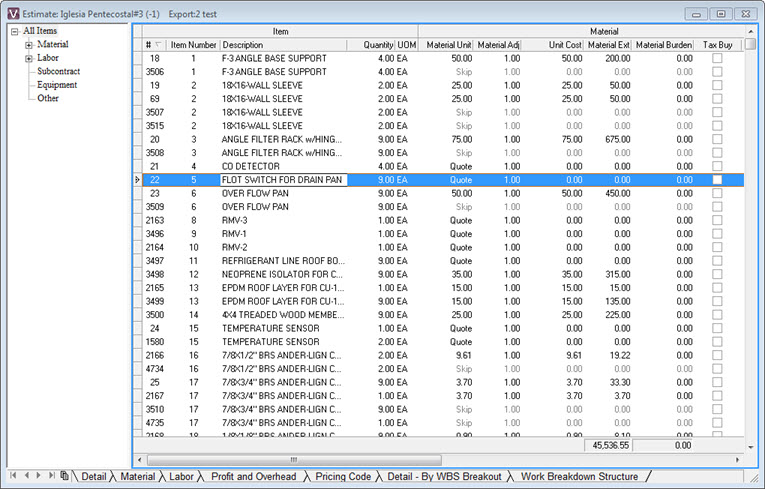Click the horizontal scrollbar thumb
The width and height of the screenshot is (765, 489).
pyautogui.click(x=294, y=460)
